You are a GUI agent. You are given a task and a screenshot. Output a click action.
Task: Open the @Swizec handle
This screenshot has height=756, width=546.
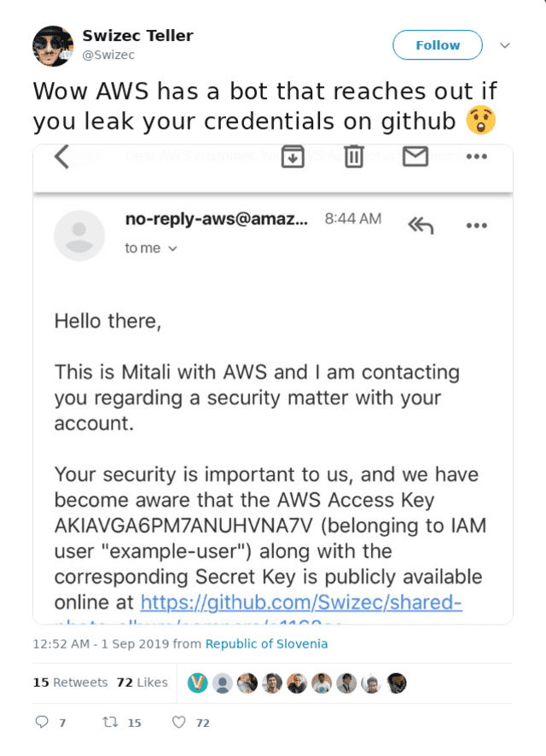[x=108, y=55]
